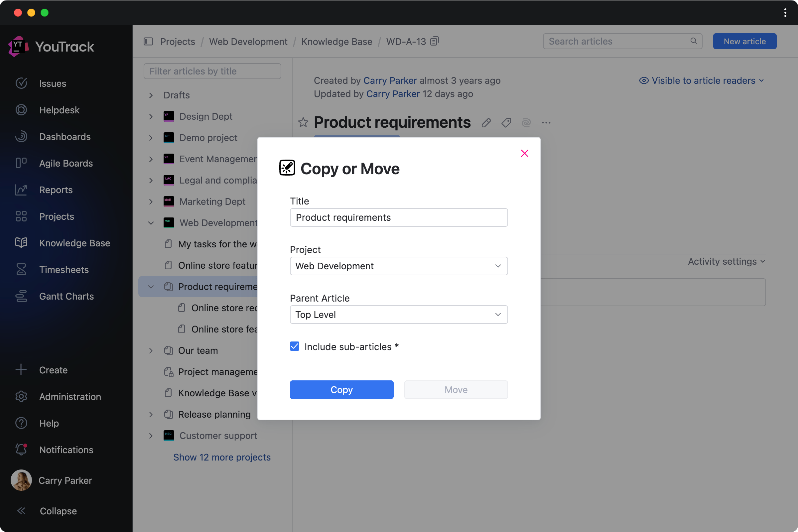The image size is (798, 532).
Task: Collapse the main navigation sidebar
Action: 21,511
